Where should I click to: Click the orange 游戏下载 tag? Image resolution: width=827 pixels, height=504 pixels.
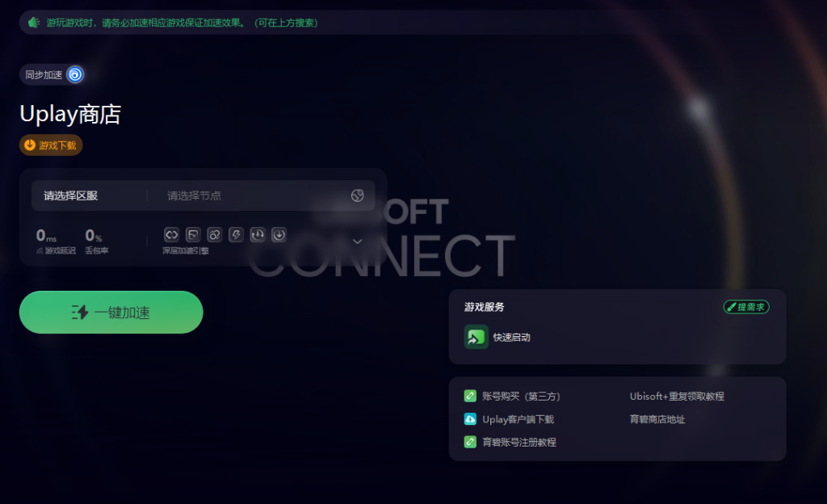click(51, 145)
